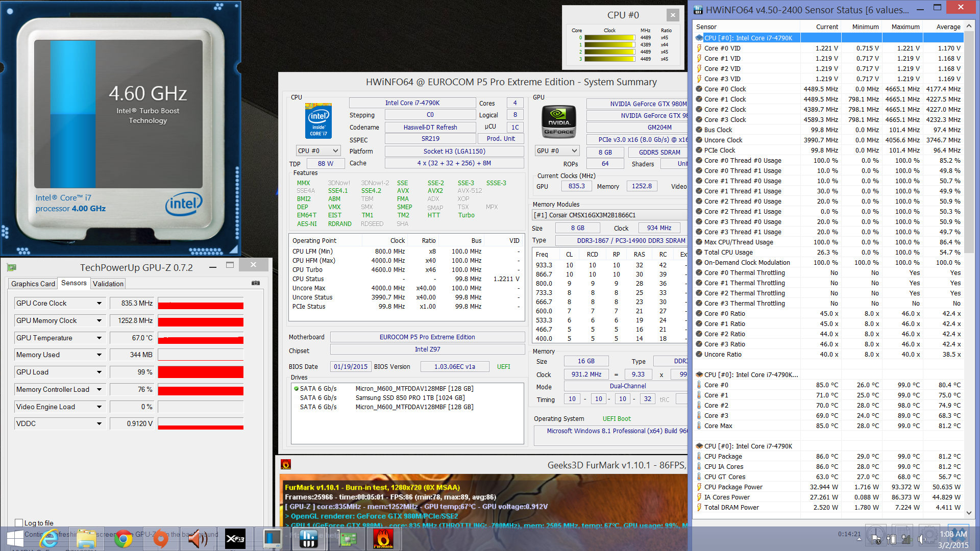Open volume control in system tray
Image resolution: width=980 pixels, height=551 pixels.
click(x=922, y=539)
